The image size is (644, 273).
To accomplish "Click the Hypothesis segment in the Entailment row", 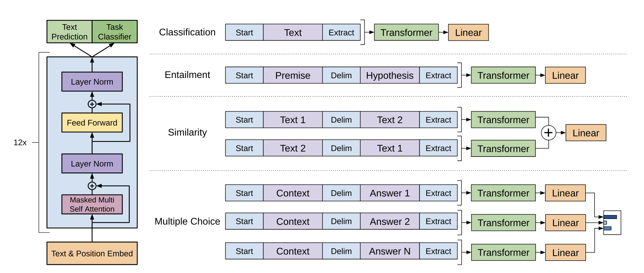I will point(390,75).
